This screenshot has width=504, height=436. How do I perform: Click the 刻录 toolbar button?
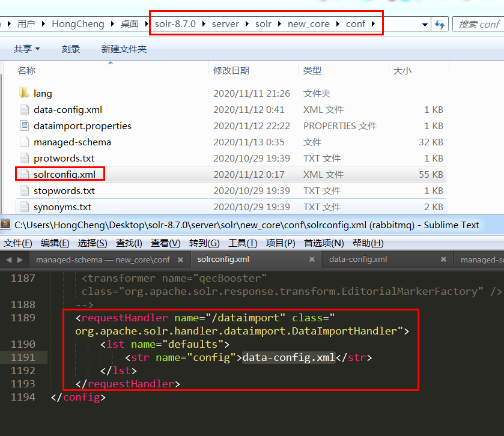point(71,49)
